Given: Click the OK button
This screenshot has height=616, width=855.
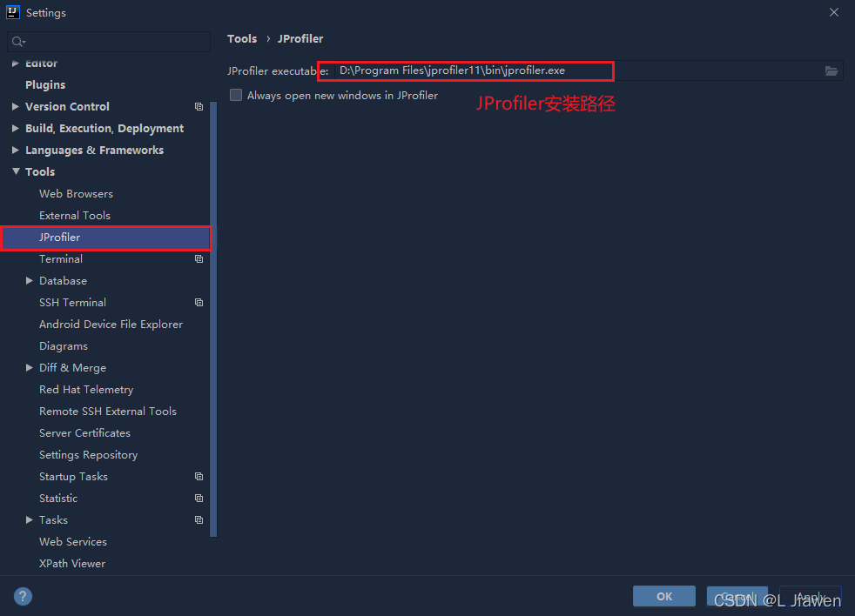Looking at the screenshot, I should click(664, 596).
